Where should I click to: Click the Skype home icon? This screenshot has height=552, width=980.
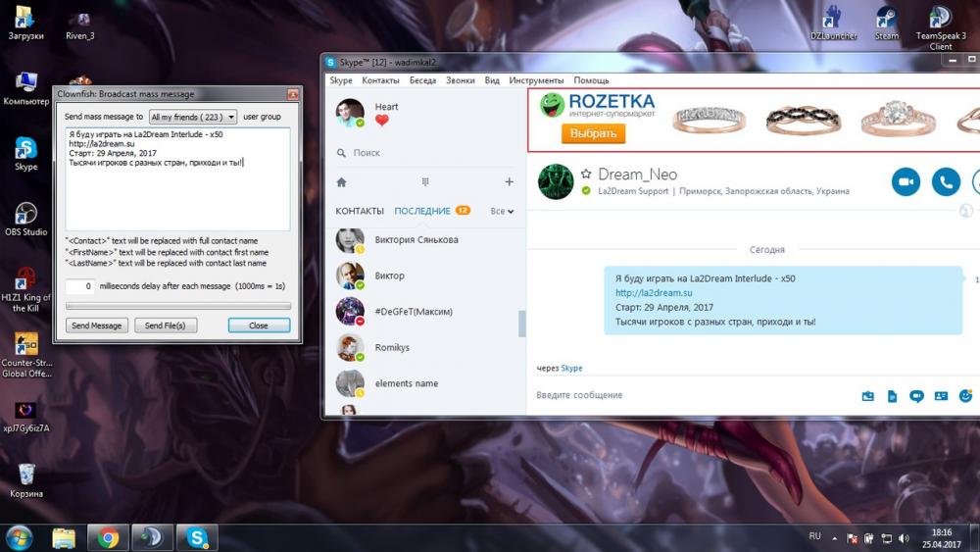coord(341,182)
